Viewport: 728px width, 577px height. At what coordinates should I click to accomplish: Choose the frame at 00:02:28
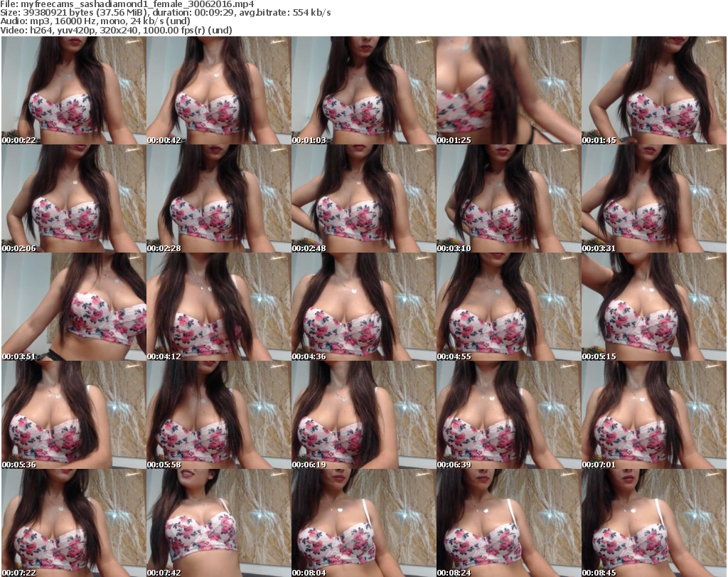pyautogui.click(x=219, y=198)
